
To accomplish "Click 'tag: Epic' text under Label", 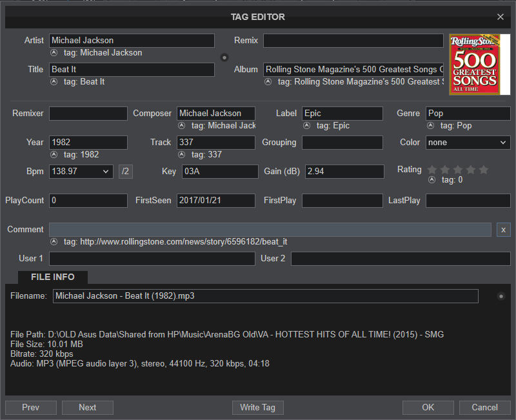I will click(x=333, y=125).
